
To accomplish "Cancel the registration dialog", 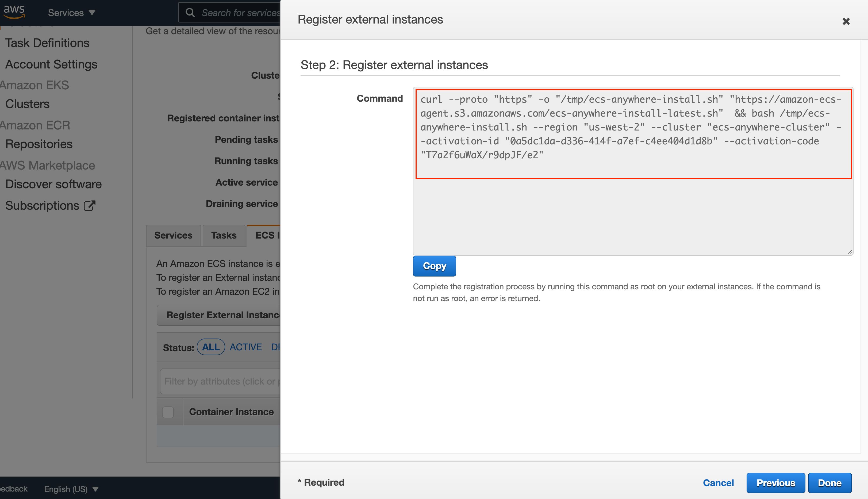I will click(x=718, y=482).
